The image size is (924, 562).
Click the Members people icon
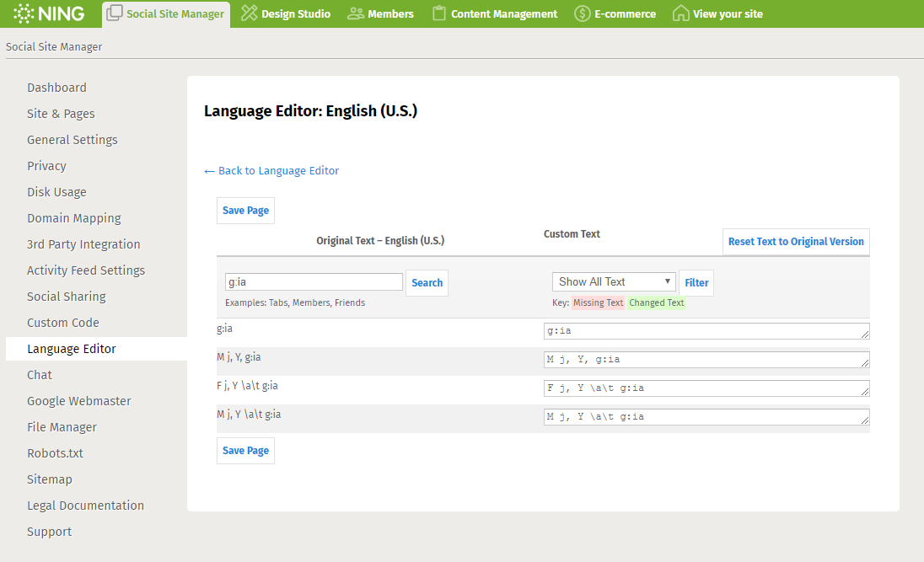[x=355, y=13]
